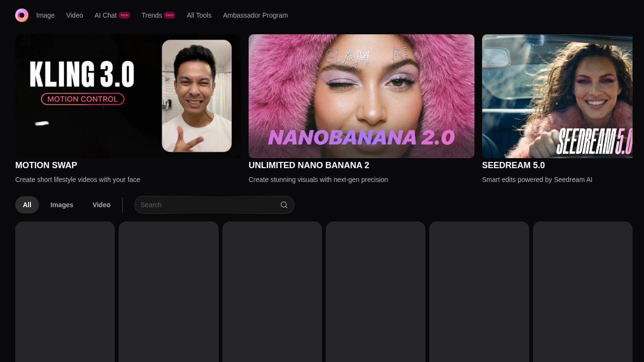Filter by Video tab
The image size is (644, 362).
(101, 205)
